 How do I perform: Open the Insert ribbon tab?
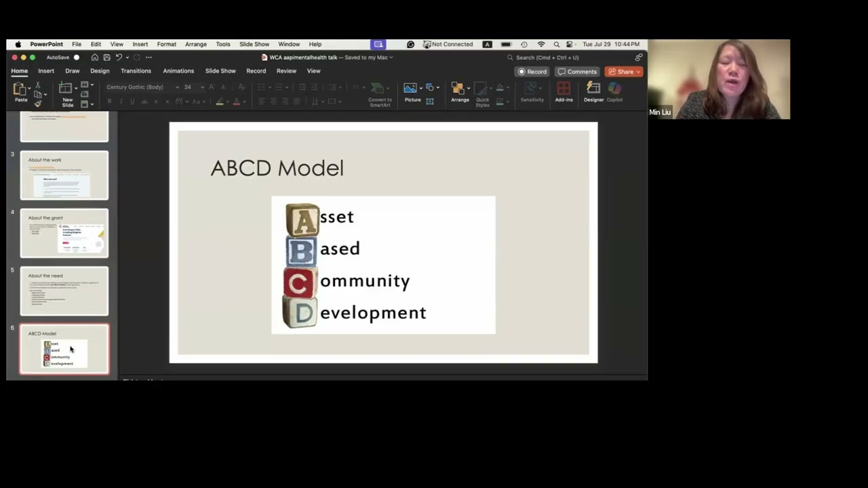tap(46, 70)
